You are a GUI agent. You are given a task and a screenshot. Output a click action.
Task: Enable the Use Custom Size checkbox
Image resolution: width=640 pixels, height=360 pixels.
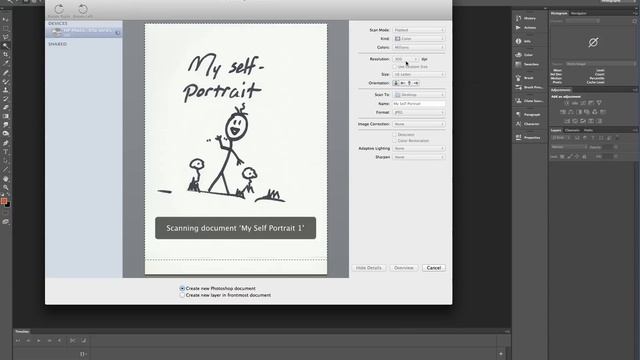click(395, 67)
